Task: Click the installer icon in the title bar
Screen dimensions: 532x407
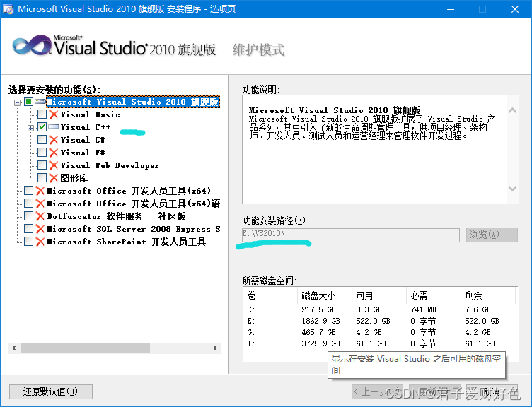Action: (8, 8)
